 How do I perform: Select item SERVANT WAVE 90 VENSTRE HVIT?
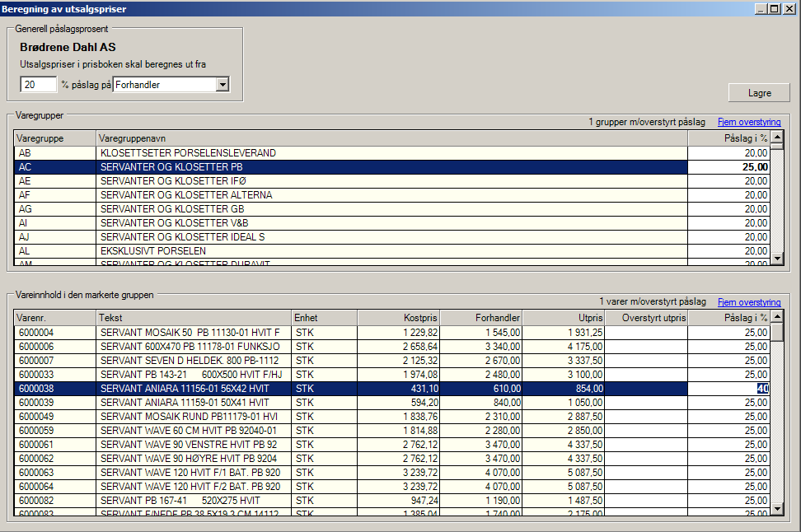tap(391, 445)
